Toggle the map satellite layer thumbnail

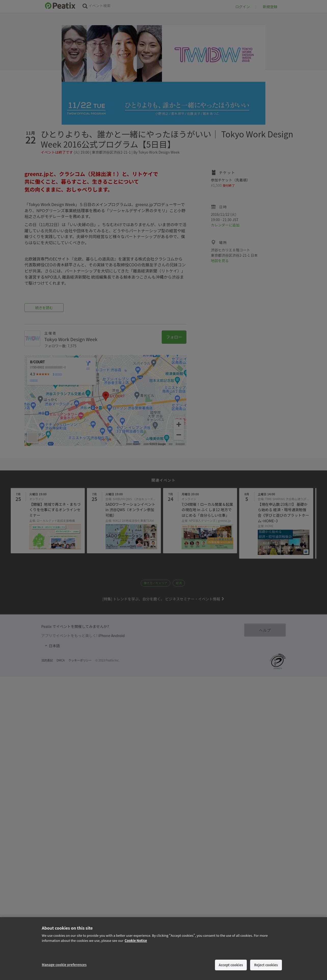[x=32, y=438]
